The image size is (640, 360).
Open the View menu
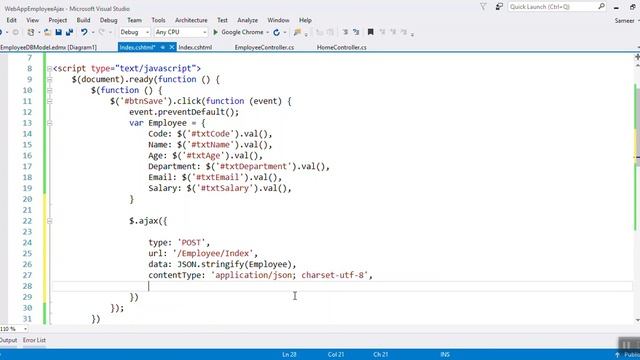[33, 20]
